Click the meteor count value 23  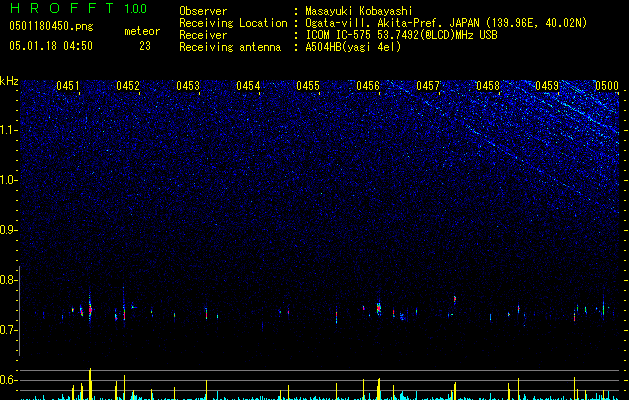tap(145, 46)
